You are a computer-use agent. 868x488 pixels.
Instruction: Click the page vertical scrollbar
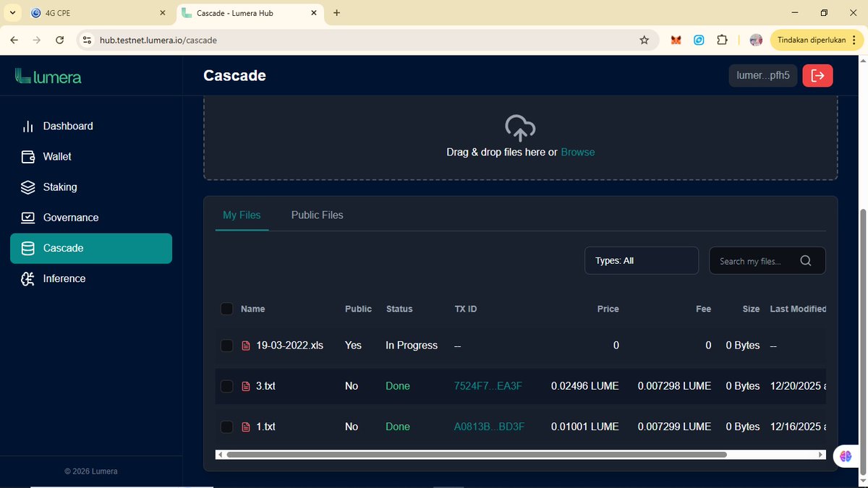pos(861,342)
